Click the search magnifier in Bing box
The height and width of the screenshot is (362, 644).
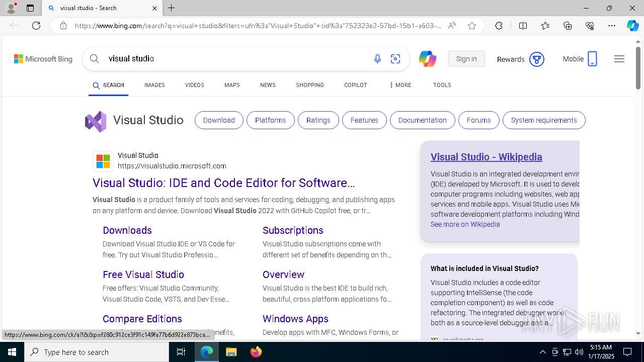pos(94,59)
